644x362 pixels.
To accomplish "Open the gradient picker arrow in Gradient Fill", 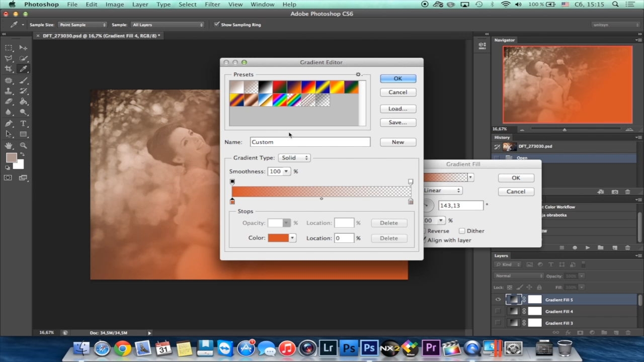I will click(470, 177).
